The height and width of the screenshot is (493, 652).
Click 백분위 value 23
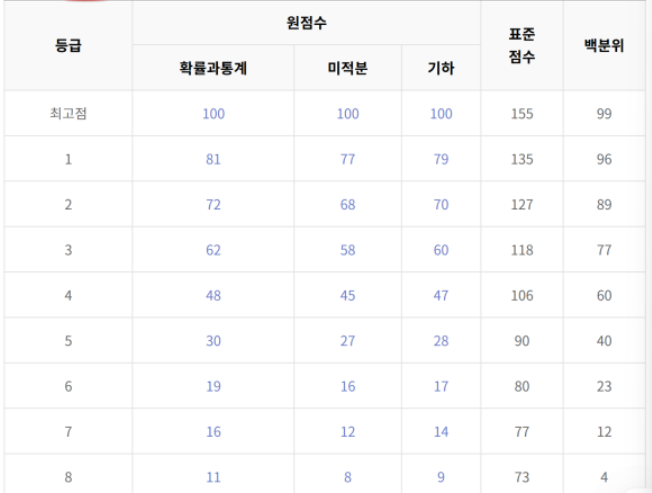pos(604,386)
